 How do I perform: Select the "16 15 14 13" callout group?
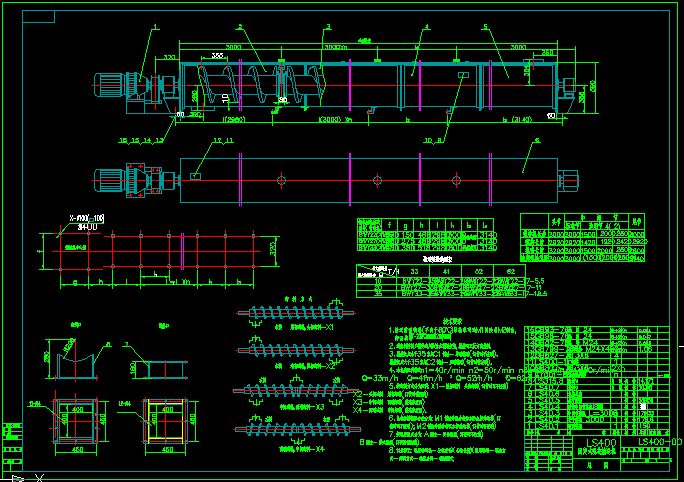(x=141, y=140)
